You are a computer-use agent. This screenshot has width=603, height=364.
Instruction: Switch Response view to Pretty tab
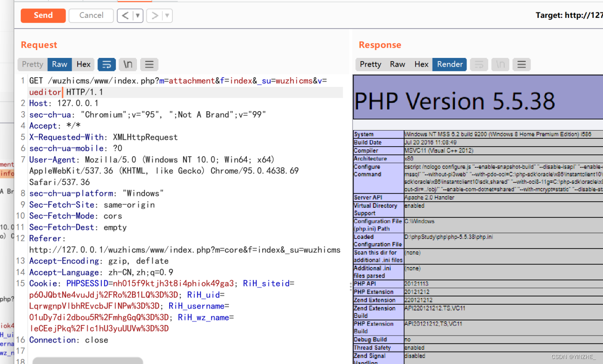(370, 64)
